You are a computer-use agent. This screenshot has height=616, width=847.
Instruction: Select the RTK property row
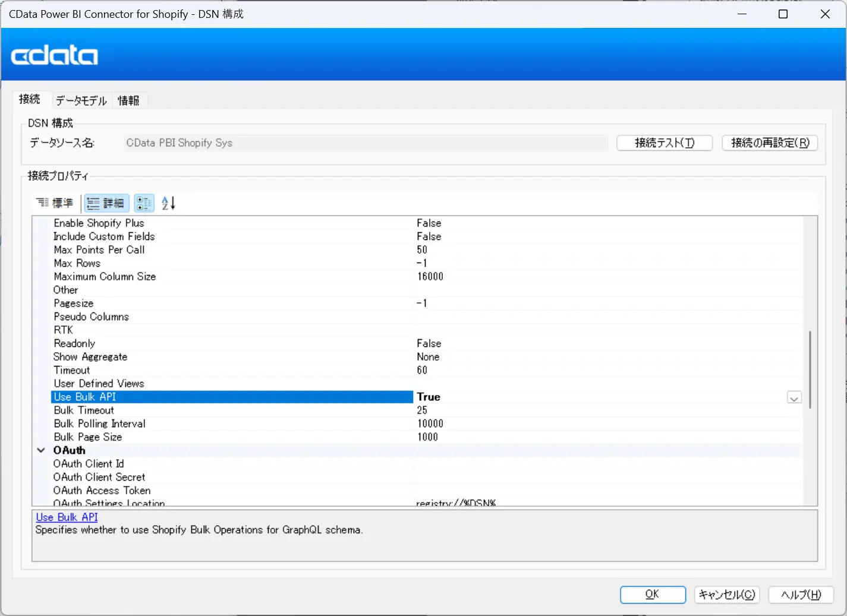(x=64, y=330)
